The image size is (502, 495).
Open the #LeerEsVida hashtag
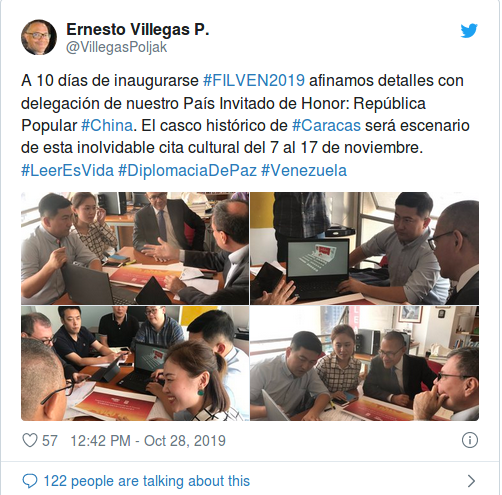67,170
